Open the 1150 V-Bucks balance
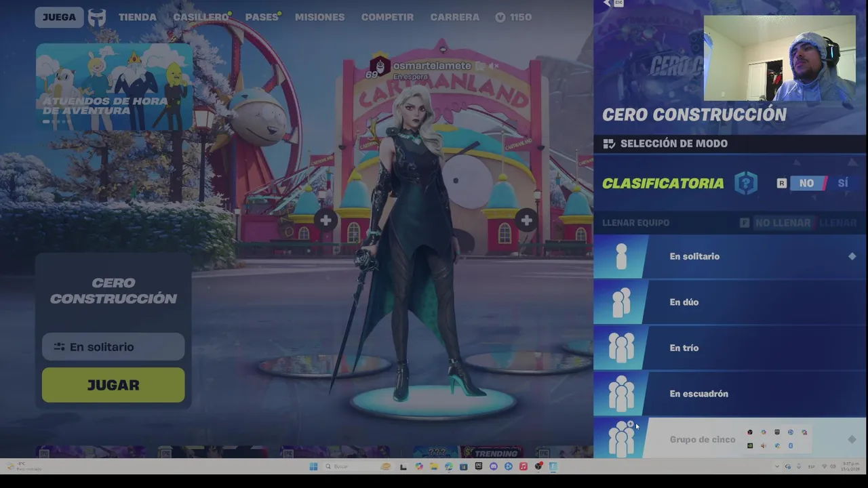Viewport: 868px width, 488px height. (x=513, y=17)
